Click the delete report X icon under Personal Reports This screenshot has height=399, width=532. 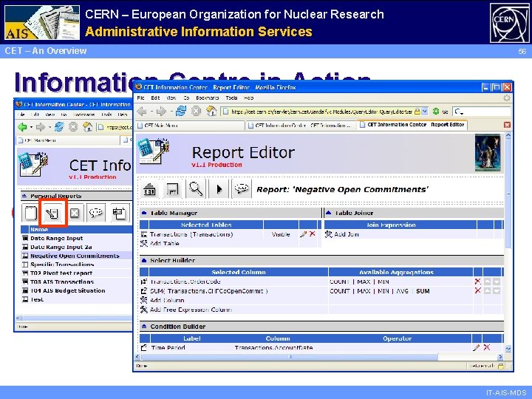tap(75, 213)
